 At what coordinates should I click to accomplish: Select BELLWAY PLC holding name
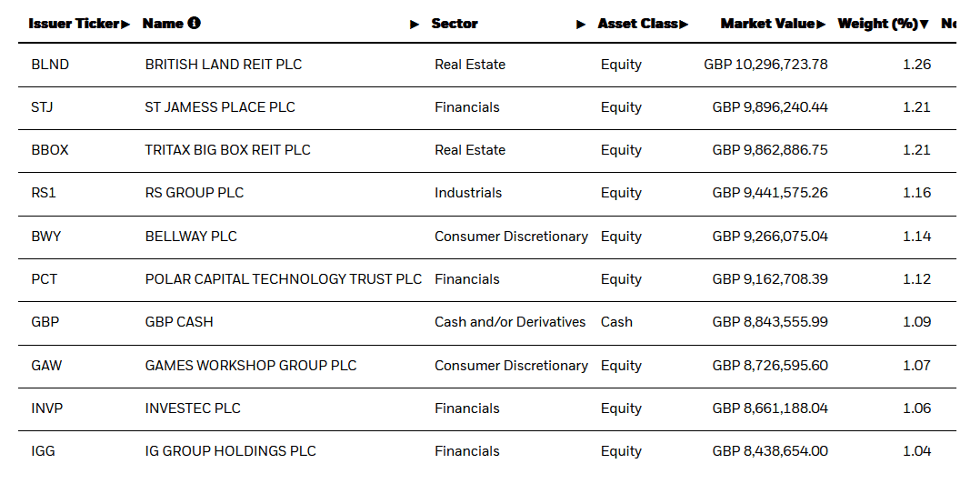coord(191,237)
